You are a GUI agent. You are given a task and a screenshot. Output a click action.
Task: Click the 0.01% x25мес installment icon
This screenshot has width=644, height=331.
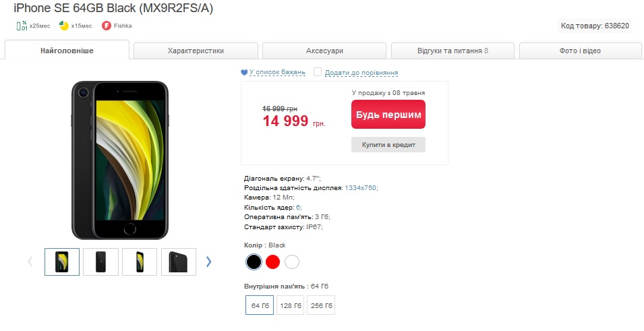pos(22,26)
